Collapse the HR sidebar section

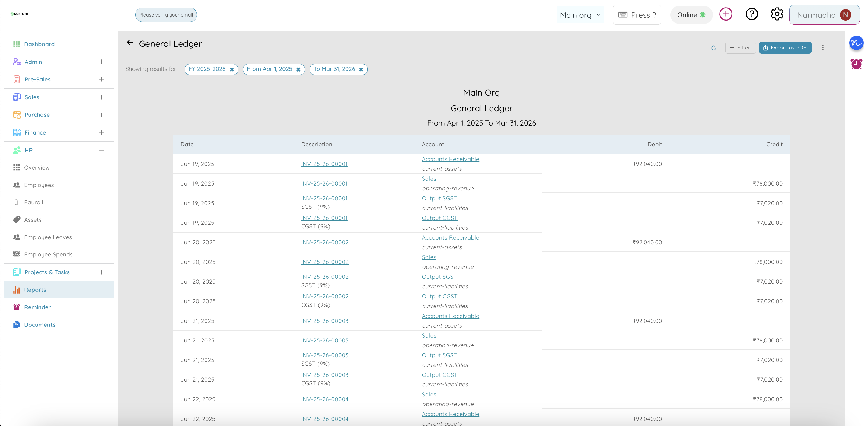click(102, 150)
